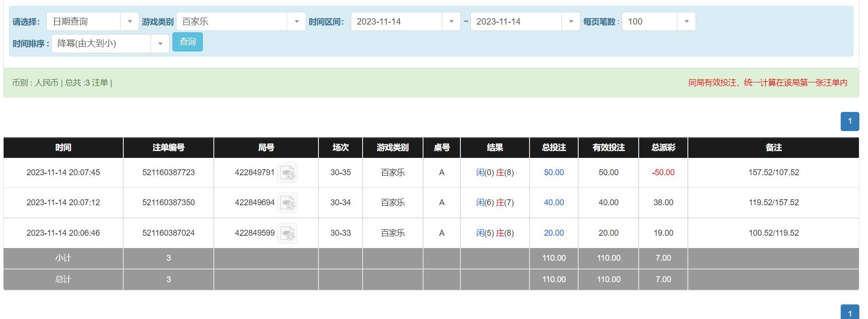Viewport: 868px width, 319px height.
Task: Click page 1 button below the table
Action: pyautogui.click(x=849, y=313)
